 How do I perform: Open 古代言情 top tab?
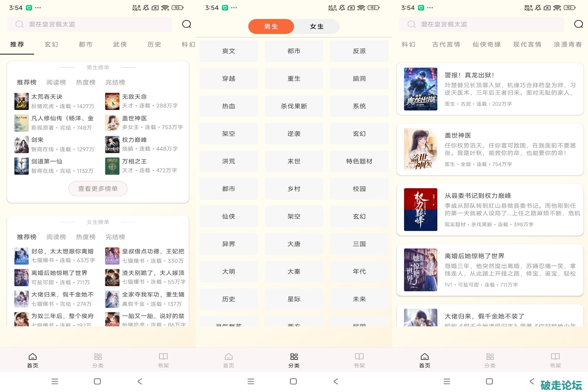[446, 44]
